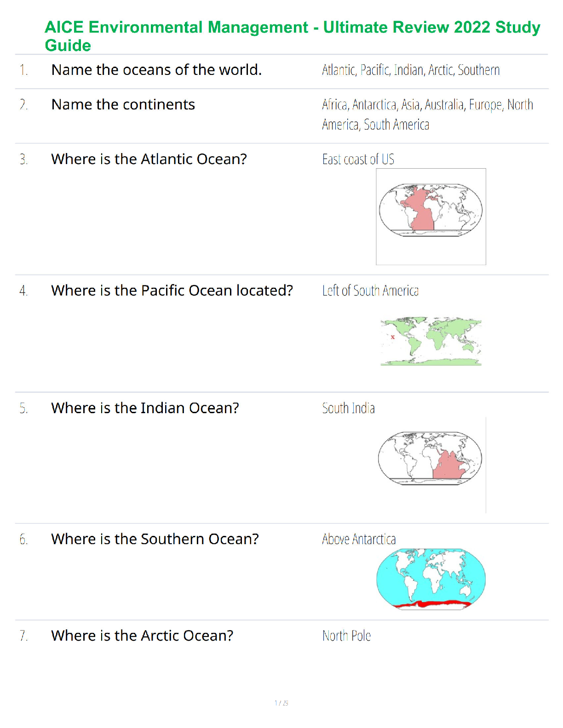Click the red X on Pacific map

click(393, 337)
